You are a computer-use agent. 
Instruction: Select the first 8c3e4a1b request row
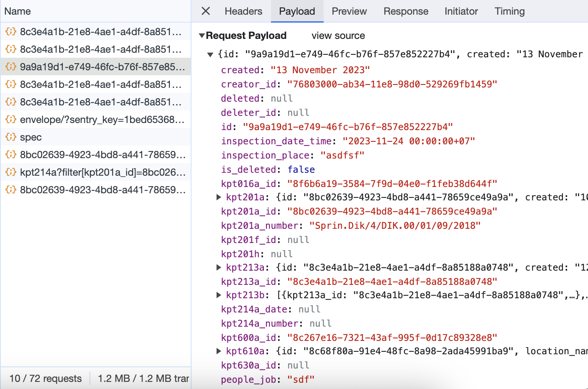coord(100,32)
